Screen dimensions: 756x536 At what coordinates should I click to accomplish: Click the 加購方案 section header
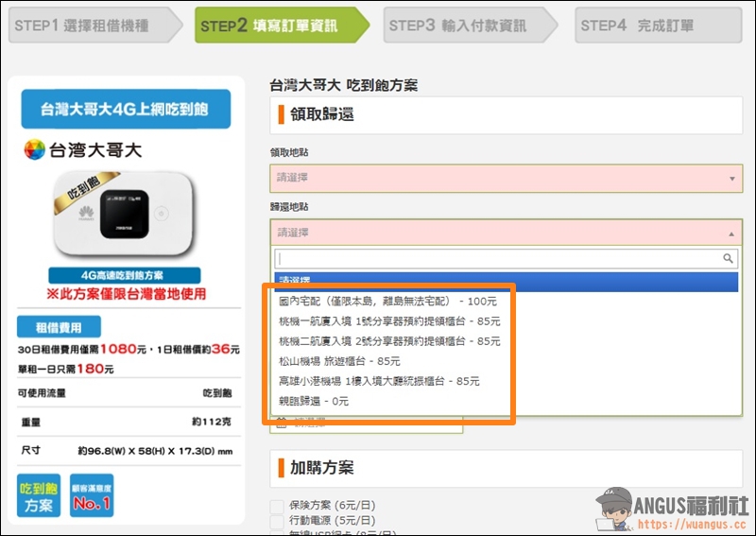point(506,469)
